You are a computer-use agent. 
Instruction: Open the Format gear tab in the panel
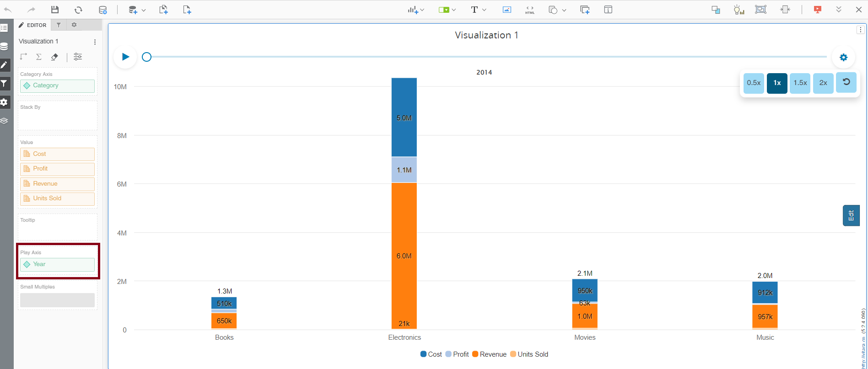click(x=74, y=25)
